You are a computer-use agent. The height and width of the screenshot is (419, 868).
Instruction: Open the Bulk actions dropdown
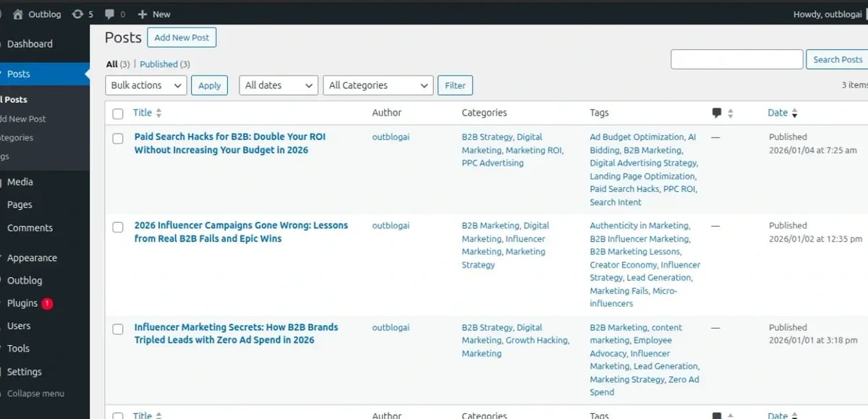(146, 85)
